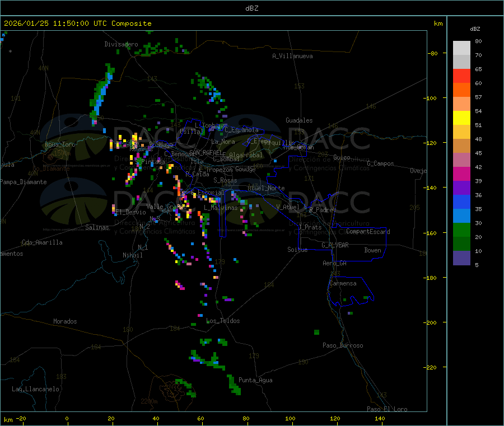Click the Co_Diamante peak label
The height and width of the screenshot is (426, 504).
51,168
